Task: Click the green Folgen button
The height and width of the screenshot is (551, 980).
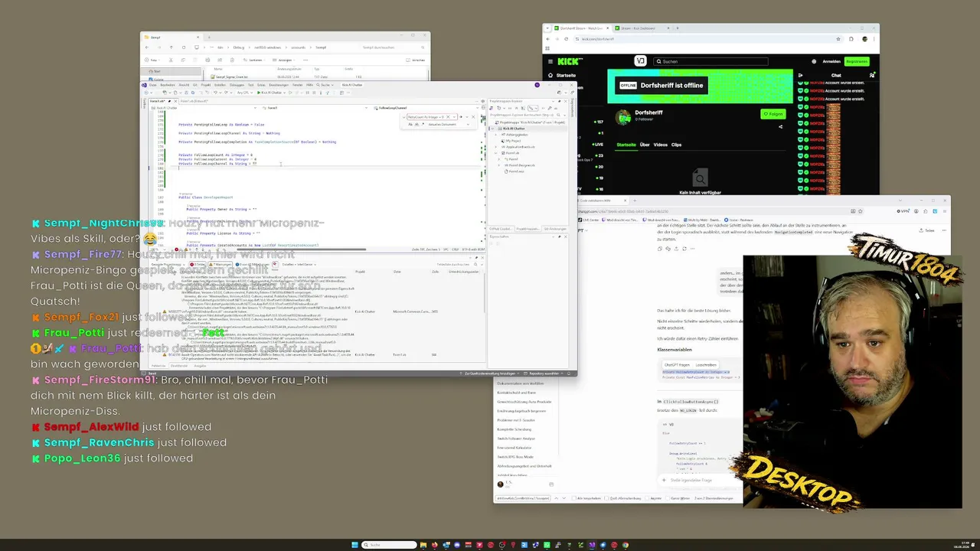Action: [x=773, y=114]
